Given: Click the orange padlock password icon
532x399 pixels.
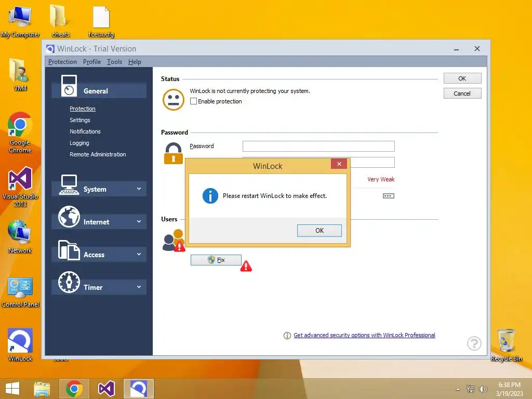Looking at the screenshot, I should click(x=174, y=153).
